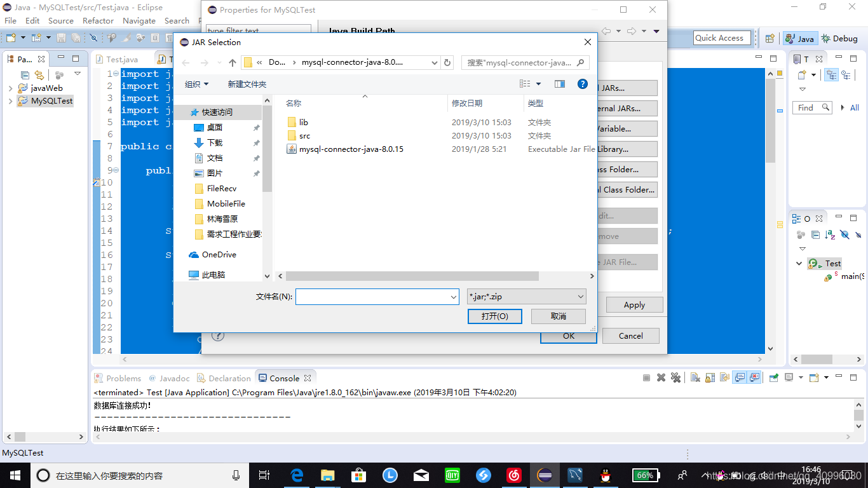Click the Package Explorer collapse all icon

tap(25, 75)
